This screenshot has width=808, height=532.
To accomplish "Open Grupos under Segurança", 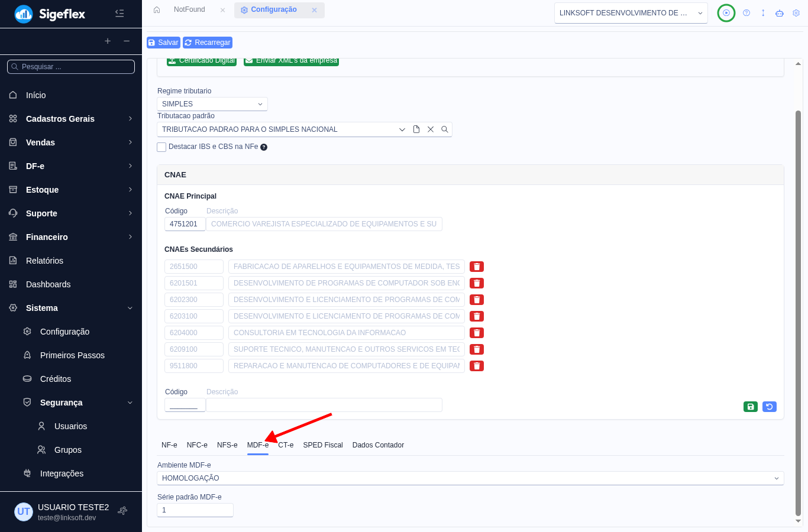I will click(x=71, y=450).
